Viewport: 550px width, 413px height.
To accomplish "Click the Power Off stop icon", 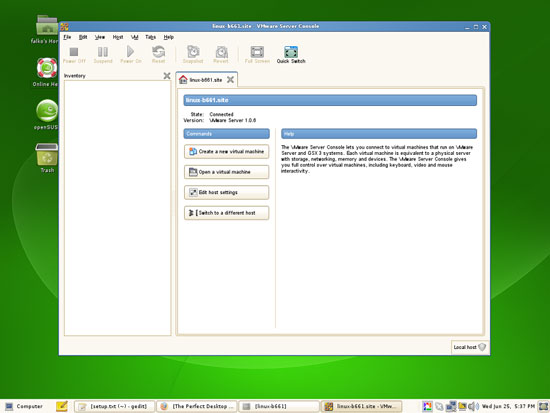I will (x=74, y=52).
